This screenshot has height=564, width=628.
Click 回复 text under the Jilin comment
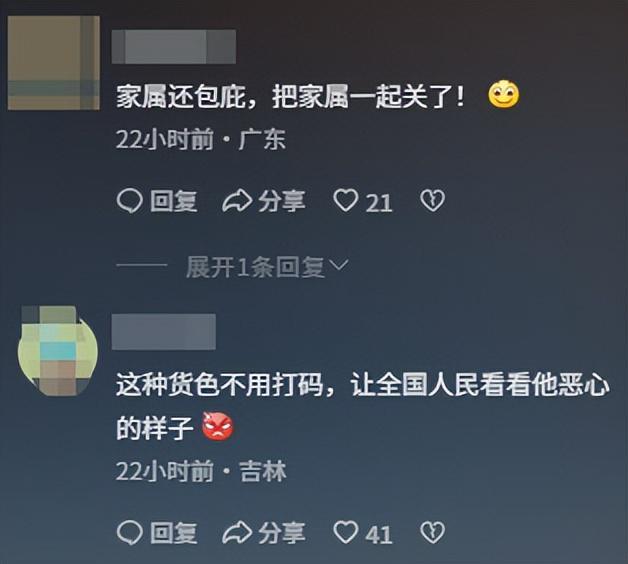pyautogui.click(x=173, y=533)
